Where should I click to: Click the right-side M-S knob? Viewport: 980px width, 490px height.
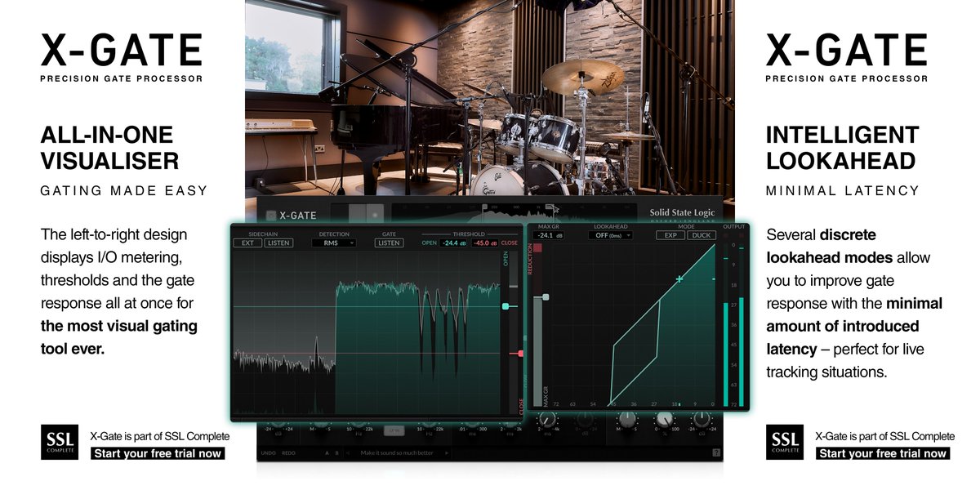coord(627,420)
